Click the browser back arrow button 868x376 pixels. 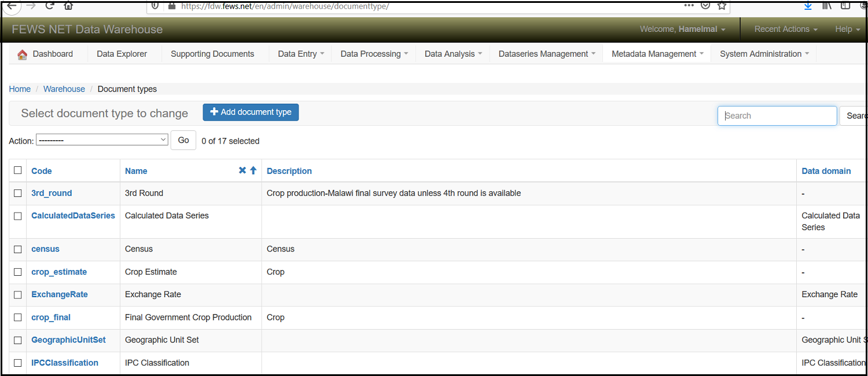tap(12, 6)
